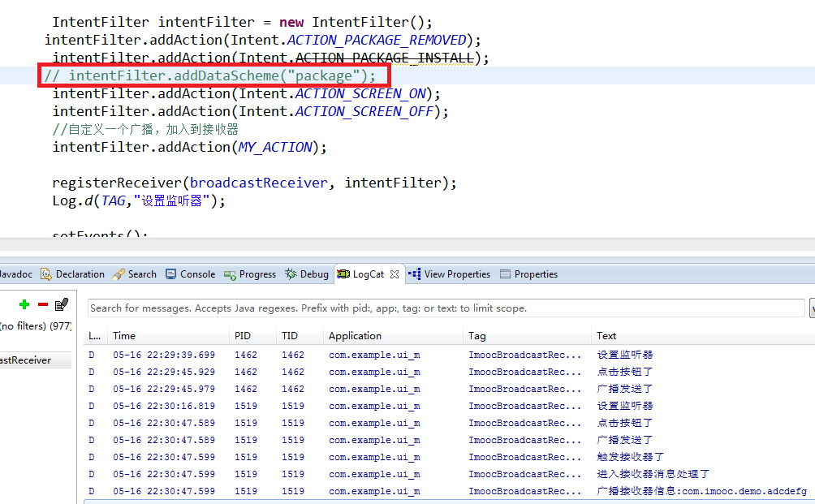Click the commented addDataScheme("package") code line

210,75
